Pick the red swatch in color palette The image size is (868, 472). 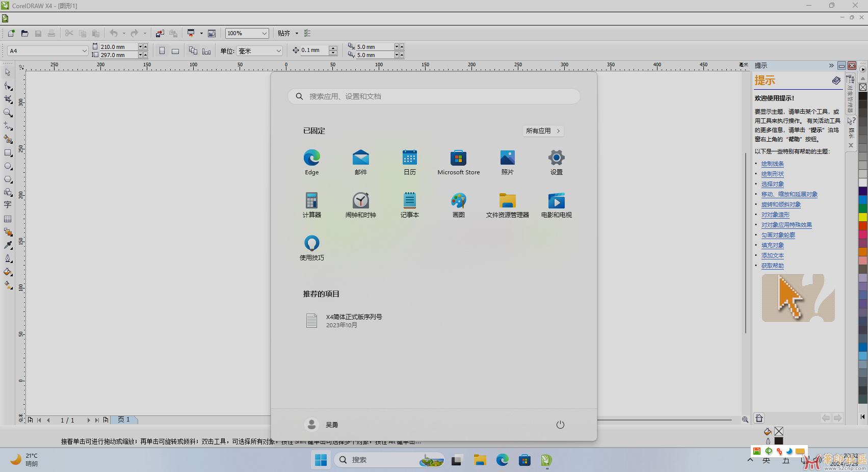(x=863, y=225)
